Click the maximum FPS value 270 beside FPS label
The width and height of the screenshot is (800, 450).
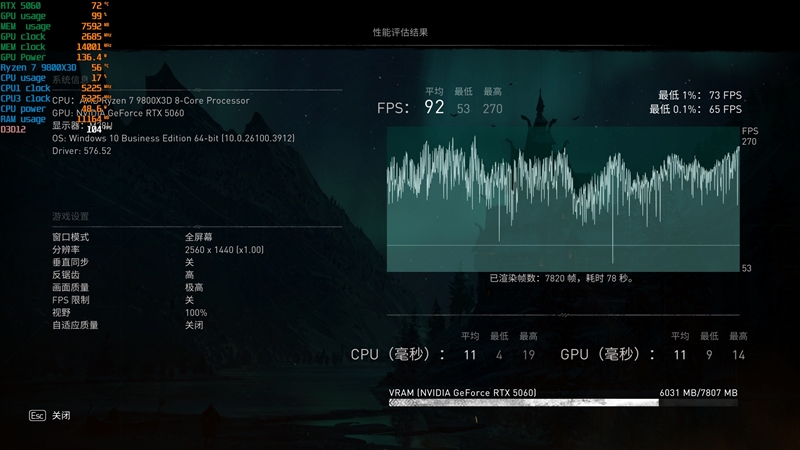click(492, 109)
